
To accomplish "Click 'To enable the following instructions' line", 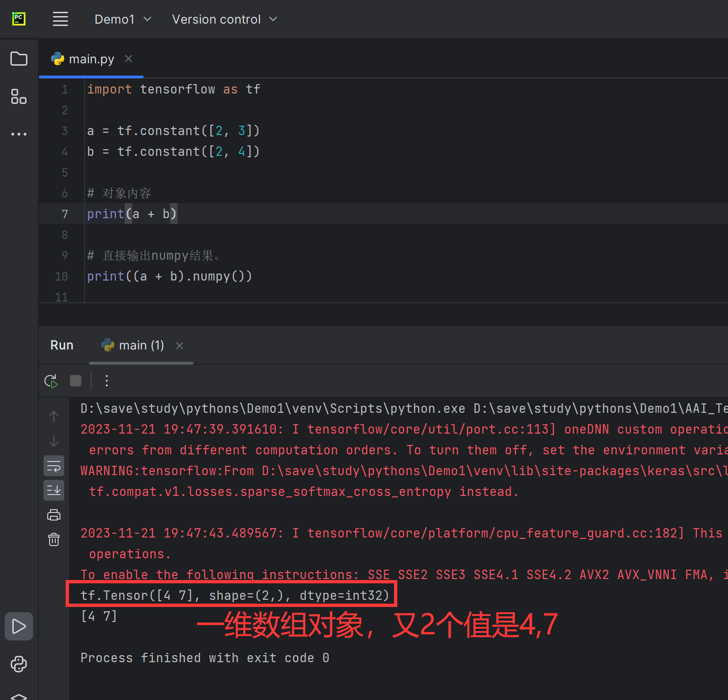I will [404, 574].
